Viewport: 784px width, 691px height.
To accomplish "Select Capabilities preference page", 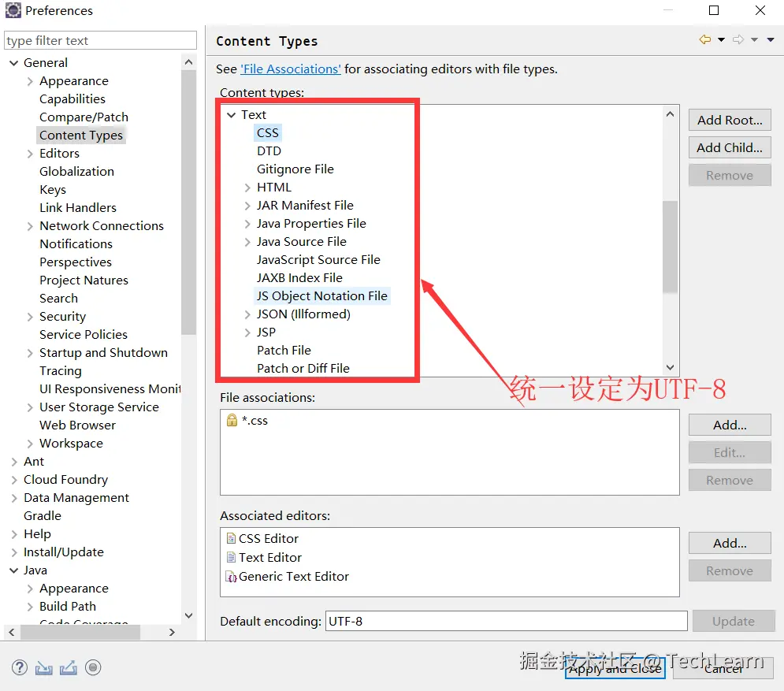I will [x=72, y=99].
